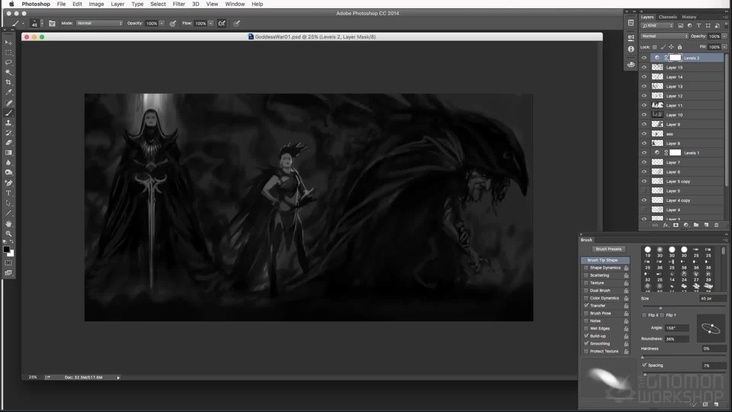The image size is (732, 412).
Task: Uncheck the Smoothing option
Action: pos(586,343)
